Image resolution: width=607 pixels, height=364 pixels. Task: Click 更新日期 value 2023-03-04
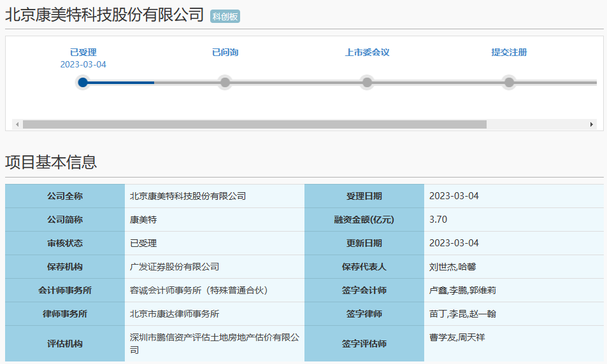pos(453,243)
